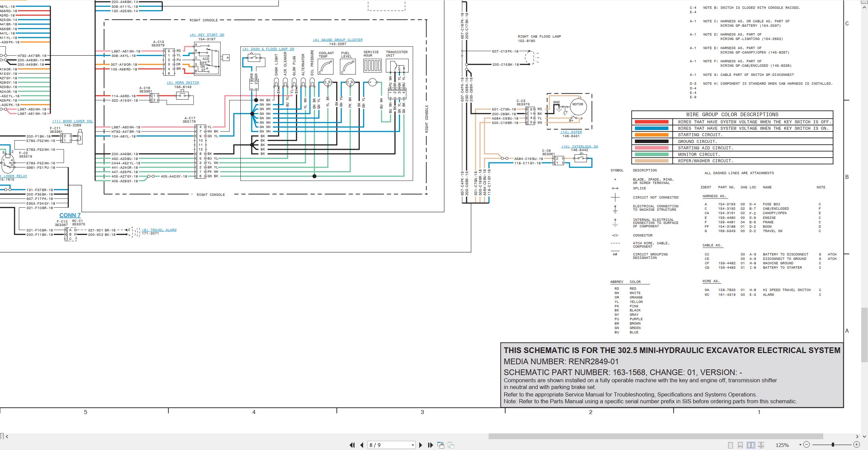Viewport: 868px width, 450px height.
Task: Jump to the last page
Action: (x=430, y=445)
